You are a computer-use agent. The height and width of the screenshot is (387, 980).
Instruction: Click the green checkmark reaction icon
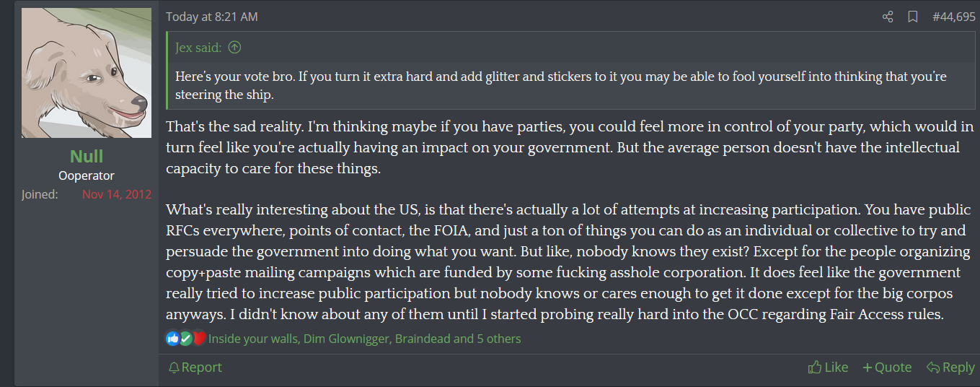coord(186,338)
